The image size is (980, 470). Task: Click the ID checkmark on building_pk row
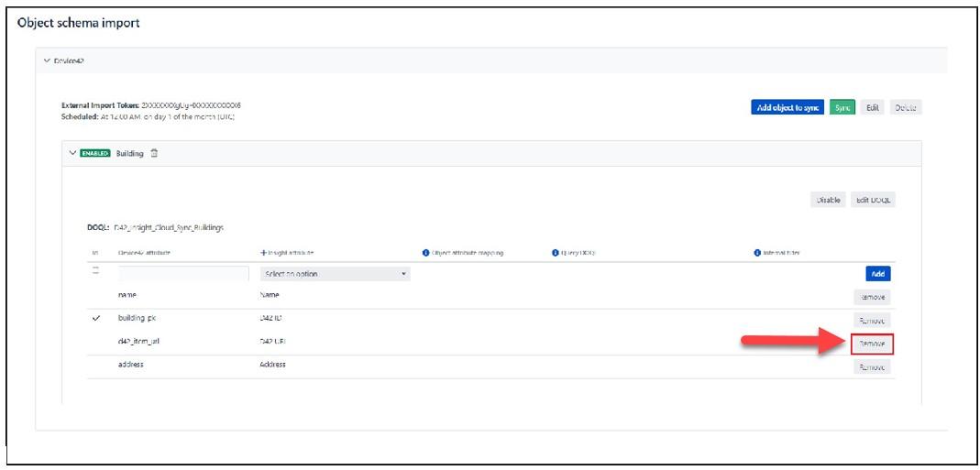pos(96,319)
